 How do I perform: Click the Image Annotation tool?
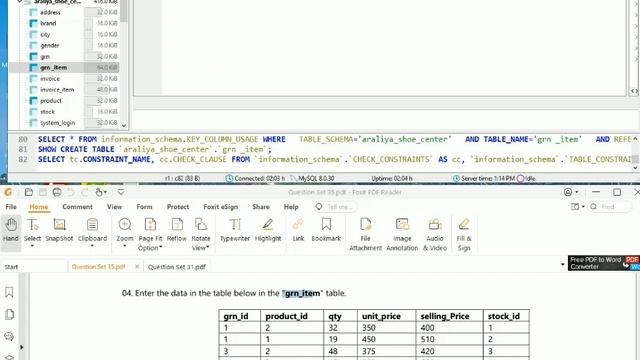click(402, 234)
